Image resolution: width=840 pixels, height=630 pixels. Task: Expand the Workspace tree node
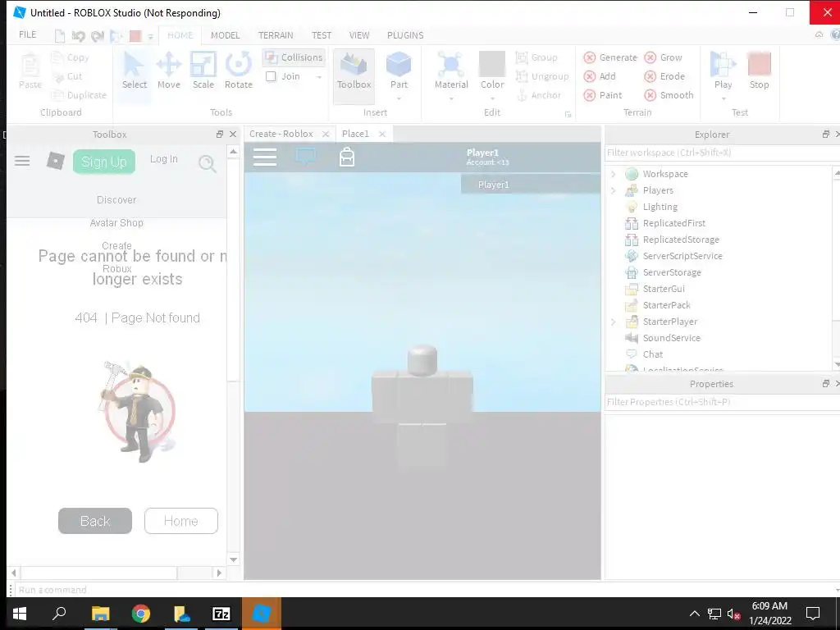614,174
